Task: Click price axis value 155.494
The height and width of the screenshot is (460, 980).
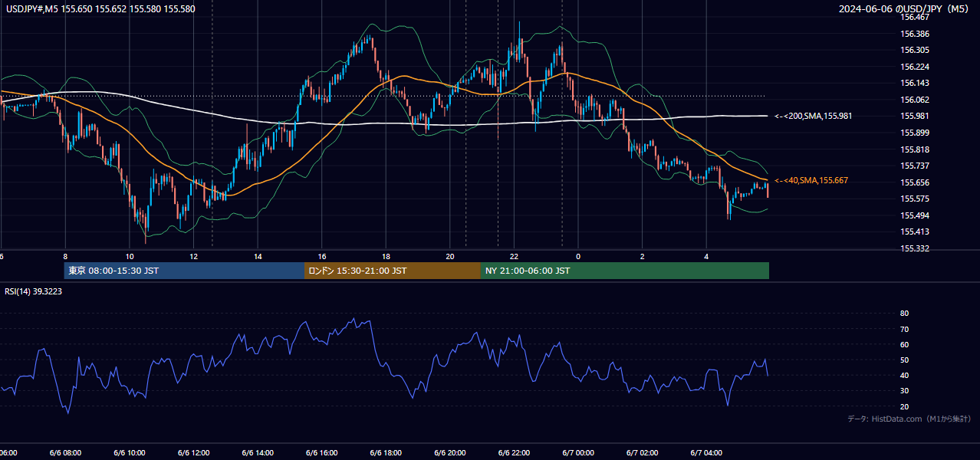Action: 915,215
